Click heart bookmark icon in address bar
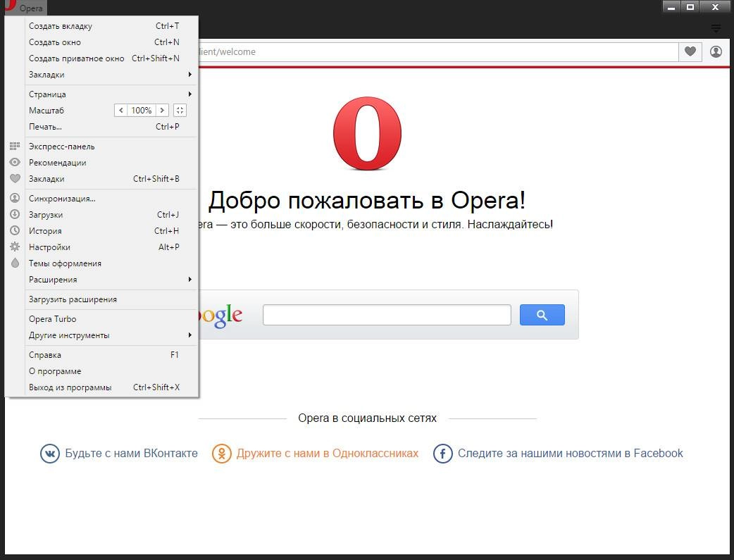The width and height of the screenshot is (734, 560). [x=690, y=51]
